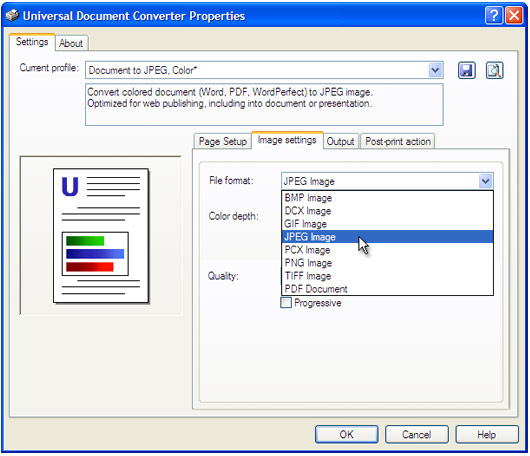This screenshot has height=456, width=530.
Task: Click the save profile floppy disk icon
Action: pos(466,71)
